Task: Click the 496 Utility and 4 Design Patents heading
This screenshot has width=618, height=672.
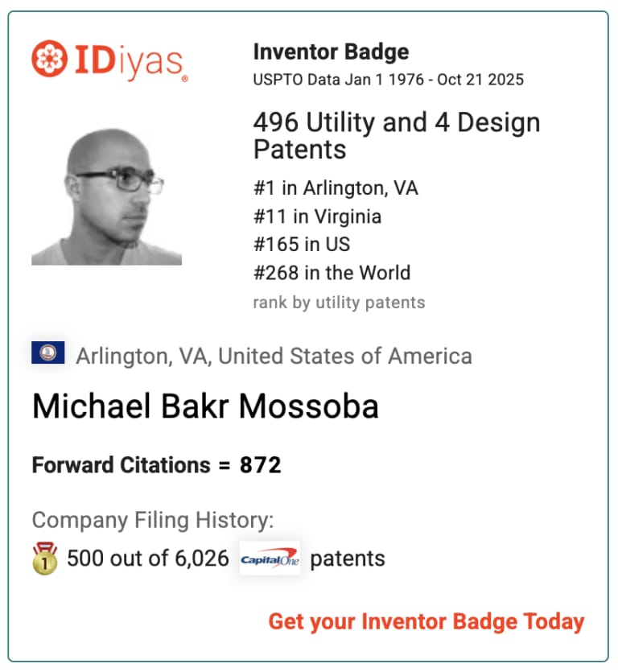Action: click(x=396, y=135)
